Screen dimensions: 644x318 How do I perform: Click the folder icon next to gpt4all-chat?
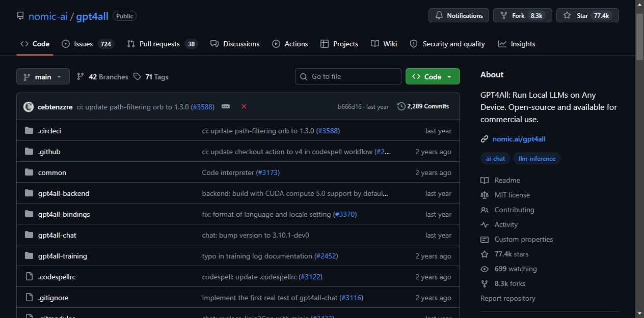pyautogui.click(x=29, y=235)
